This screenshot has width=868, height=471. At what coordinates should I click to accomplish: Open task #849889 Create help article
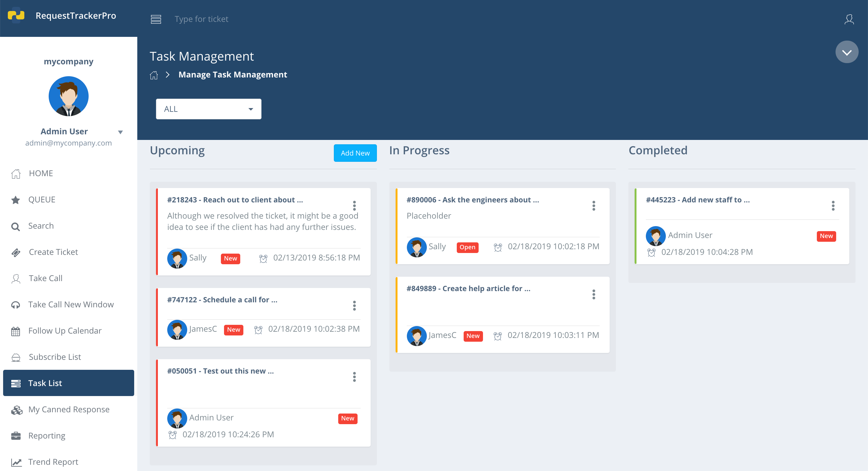pos(468,289)
